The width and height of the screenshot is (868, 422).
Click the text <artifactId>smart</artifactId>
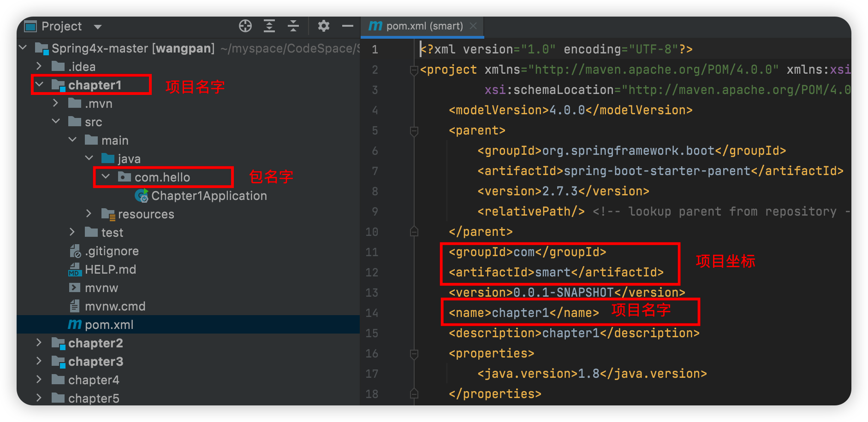tap(556, 272)
